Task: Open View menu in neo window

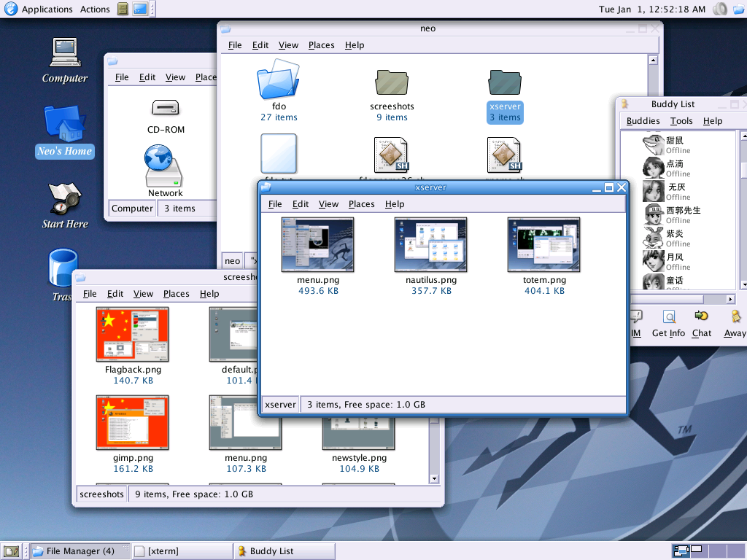Action: (x=288, y=44)
